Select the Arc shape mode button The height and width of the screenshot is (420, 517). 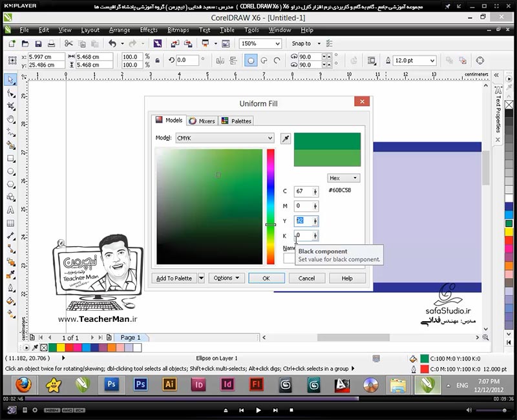277,61
